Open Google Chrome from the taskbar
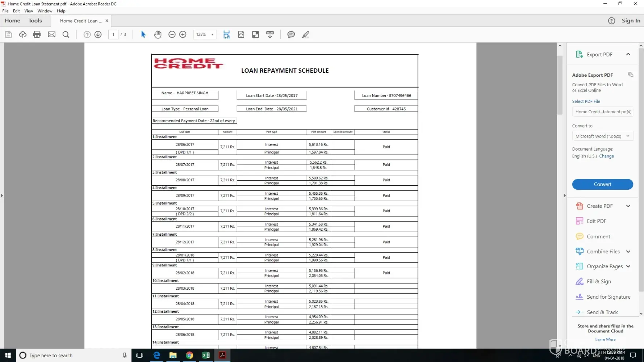 (189, 355)
